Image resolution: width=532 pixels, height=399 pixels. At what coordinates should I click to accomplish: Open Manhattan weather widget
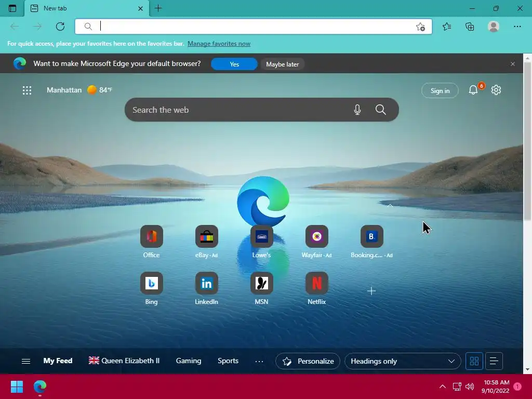[x=79, y=90]
